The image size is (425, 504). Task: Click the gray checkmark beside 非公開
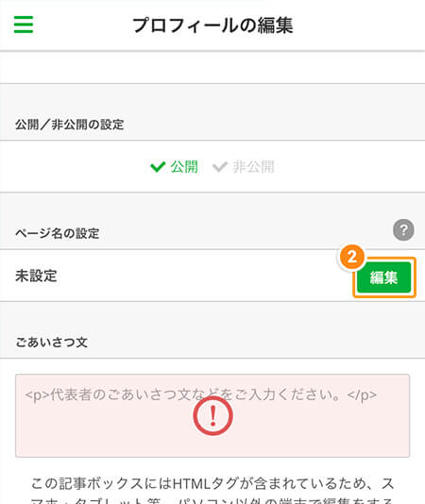click(x=220, y=167)
